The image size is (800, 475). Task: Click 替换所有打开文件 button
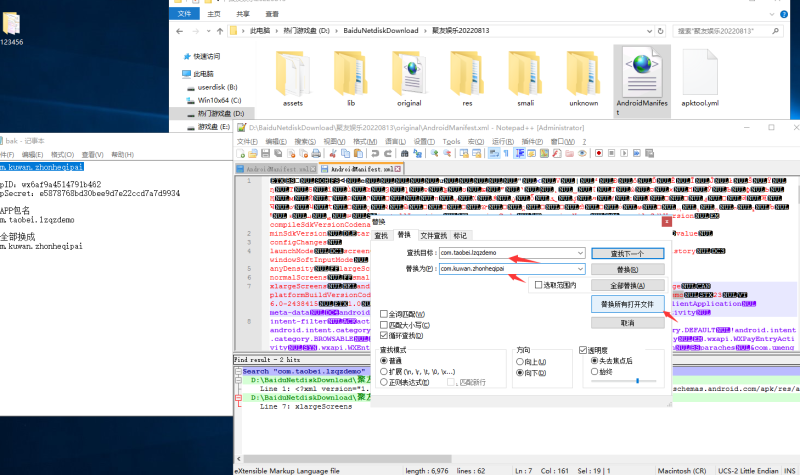coord(628,304)
